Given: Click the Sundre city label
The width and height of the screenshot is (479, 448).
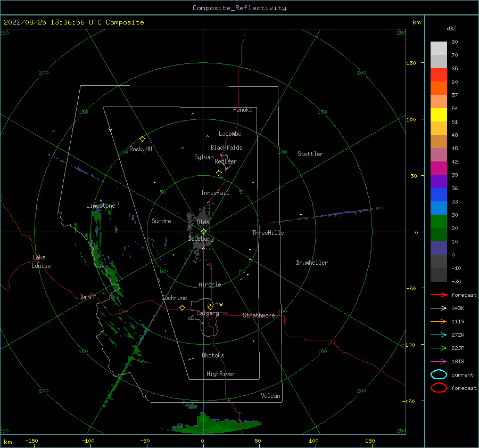Looking at the screenshot, I should click(x=161, y=221).
